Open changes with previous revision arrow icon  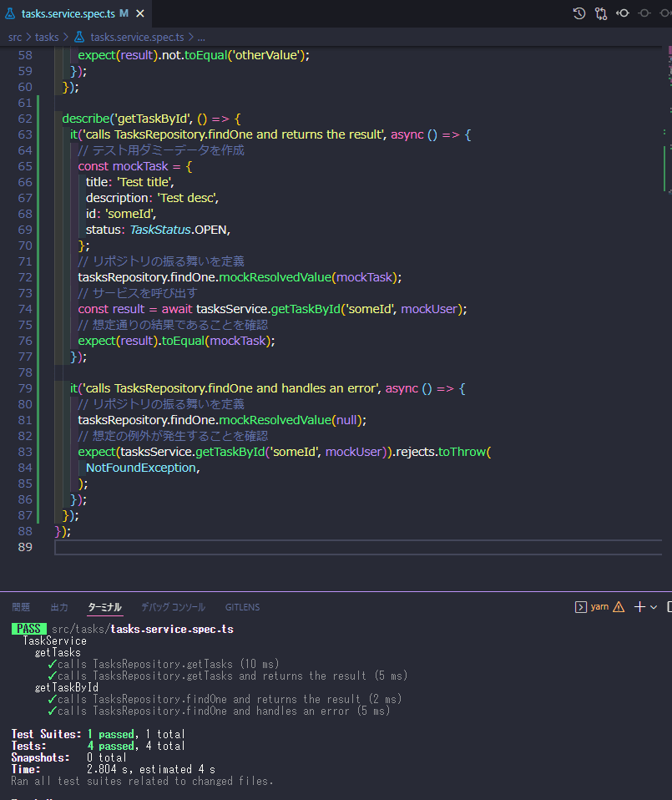pyautogui.click(x=623, y=13)
